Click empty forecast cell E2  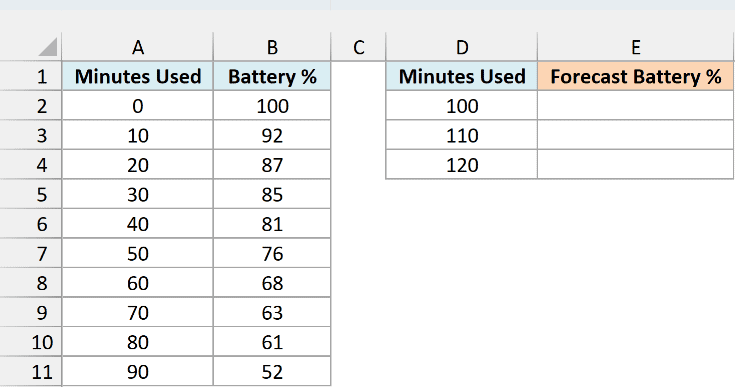pos(636,105)
